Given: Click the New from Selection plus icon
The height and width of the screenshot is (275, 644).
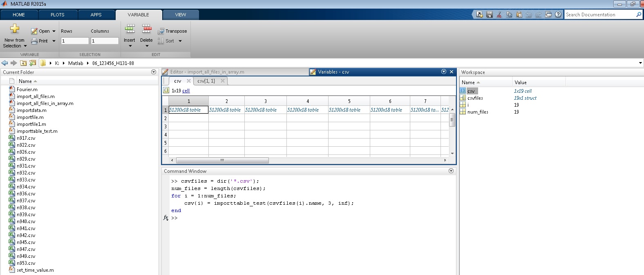Looking at the screenshot, I should click(15, 29).
